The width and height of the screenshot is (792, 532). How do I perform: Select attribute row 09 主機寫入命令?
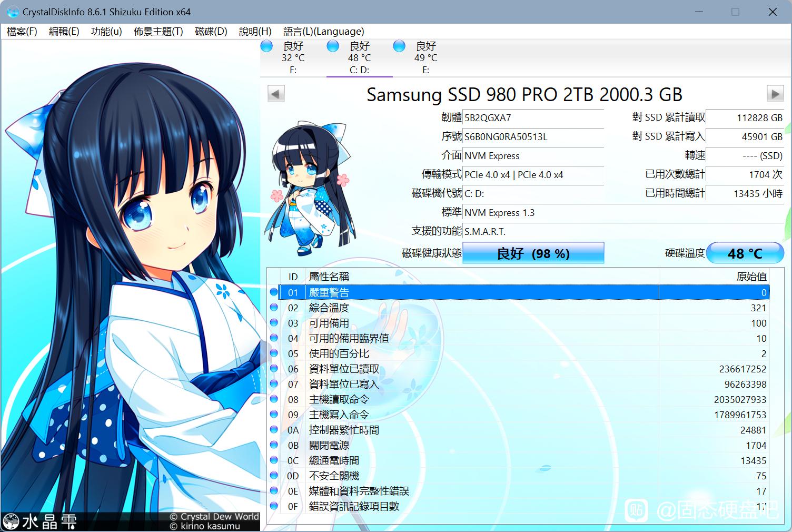[x=519, y=415]
